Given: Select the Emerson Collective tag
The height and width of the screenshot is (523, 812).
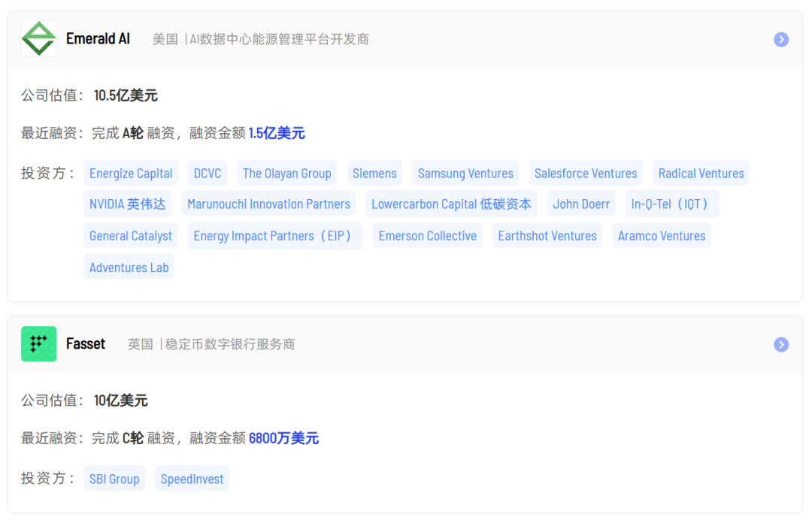Looking at the screenshot, I should point(427,236).
